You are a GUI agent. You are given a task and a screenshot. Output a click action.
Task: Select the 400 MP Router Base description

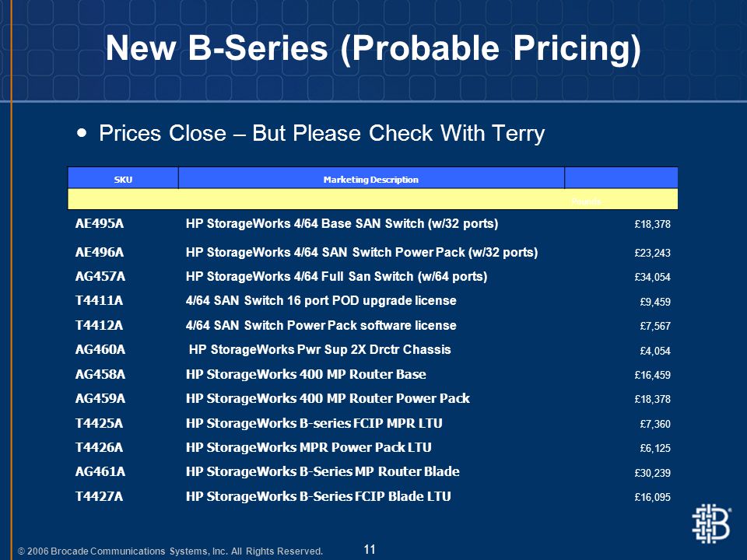tap(306, 374)
